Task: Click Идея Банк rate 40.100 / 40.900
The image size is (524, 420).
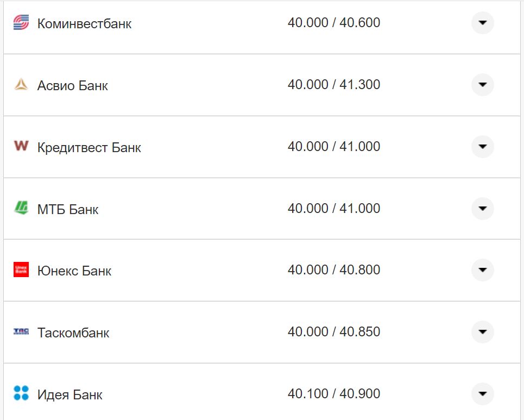Action: point(333,394)
